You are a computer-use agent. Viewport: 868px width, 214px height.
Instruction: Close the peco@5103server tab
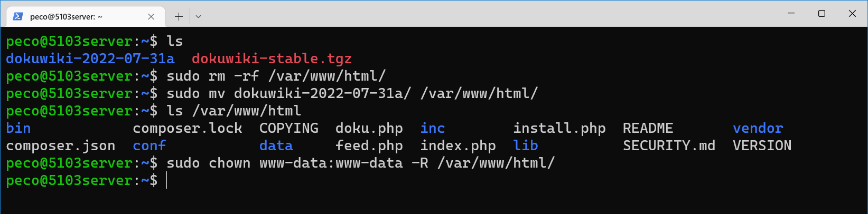151,16
